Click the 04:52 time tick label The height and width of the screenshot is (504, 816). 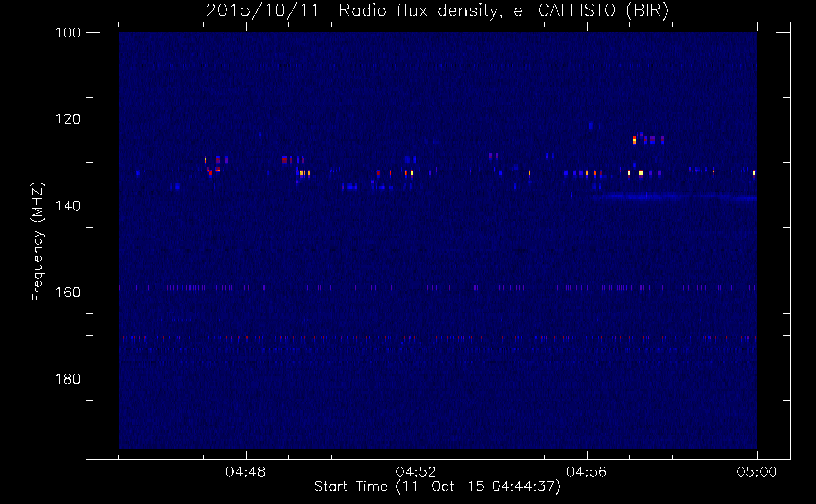pyautogui.click(x=416, y=472)
